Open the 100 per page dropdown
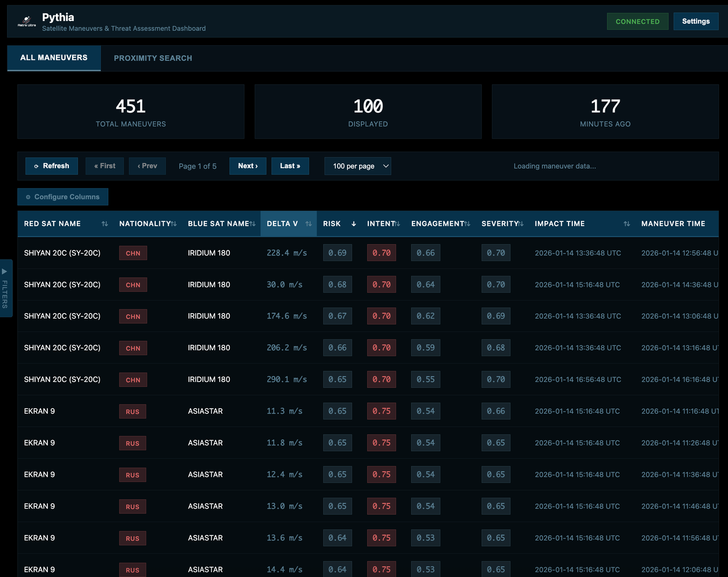 (x=358, y=166)
